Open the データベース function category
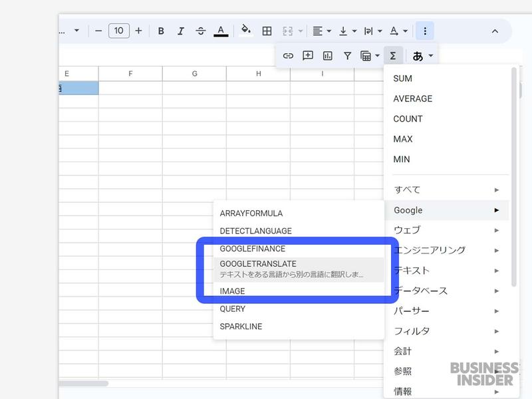532x399 pixels. click(x=447, y=291)
